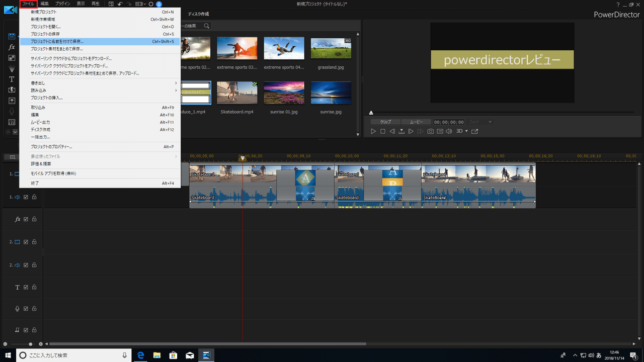Choose プロジェクトを開く... menu entry
The image size is (644, 362).
tap(100, 27)
